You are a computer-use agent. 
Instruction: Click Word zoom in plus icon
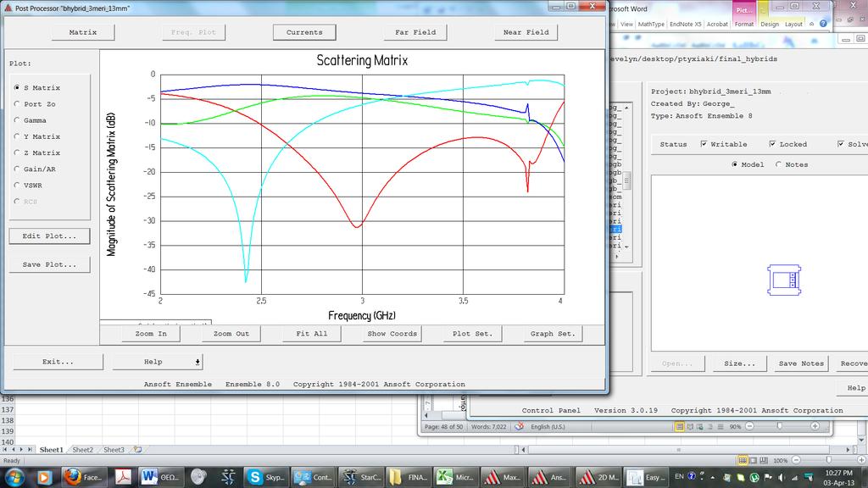pos(815,426)
